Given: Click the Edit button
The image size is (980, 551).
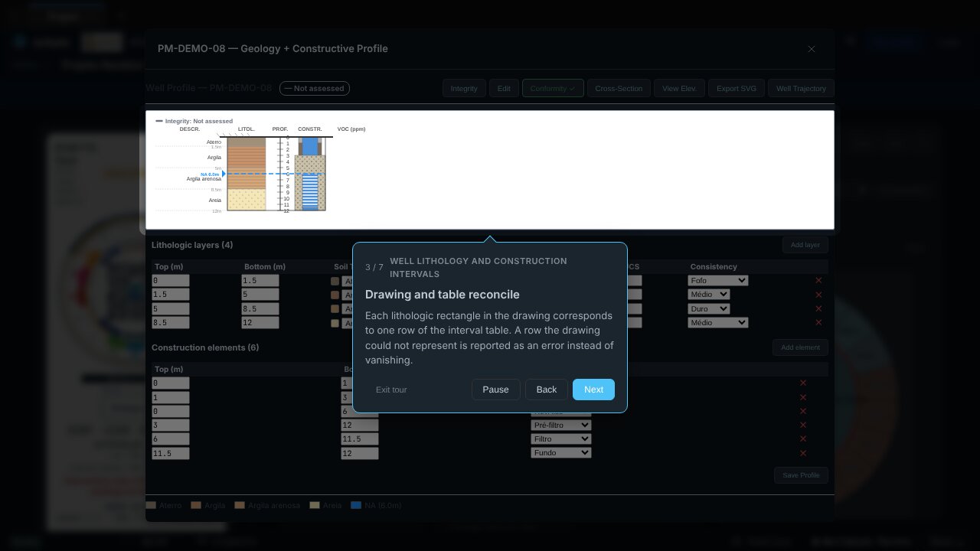Looking at the screenshot, I should click(504, 89).
